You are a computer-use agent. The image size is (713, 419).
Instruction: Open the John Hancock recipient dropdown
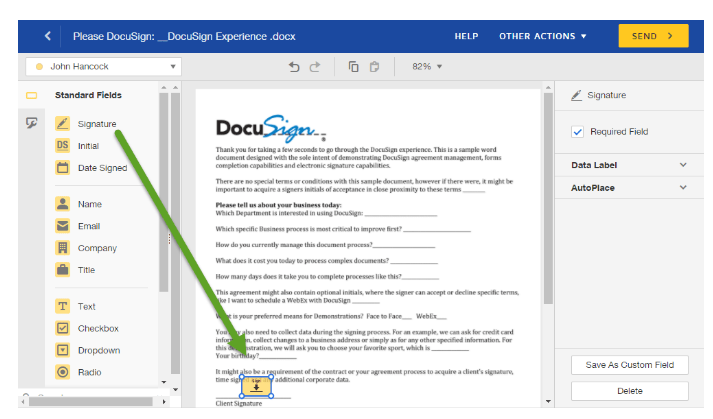[x=104, y=66]
